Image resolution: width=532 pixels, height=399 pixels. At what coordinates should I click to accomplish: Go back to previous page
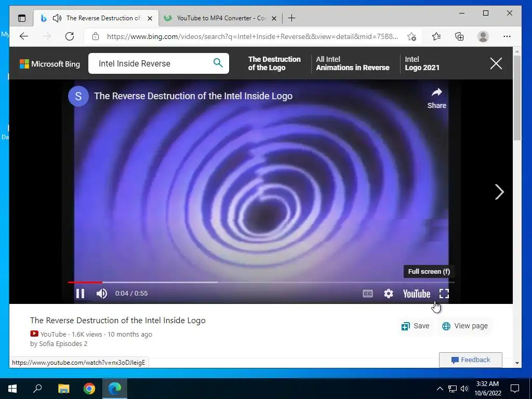pyautogui.click(x=24, y=36)
